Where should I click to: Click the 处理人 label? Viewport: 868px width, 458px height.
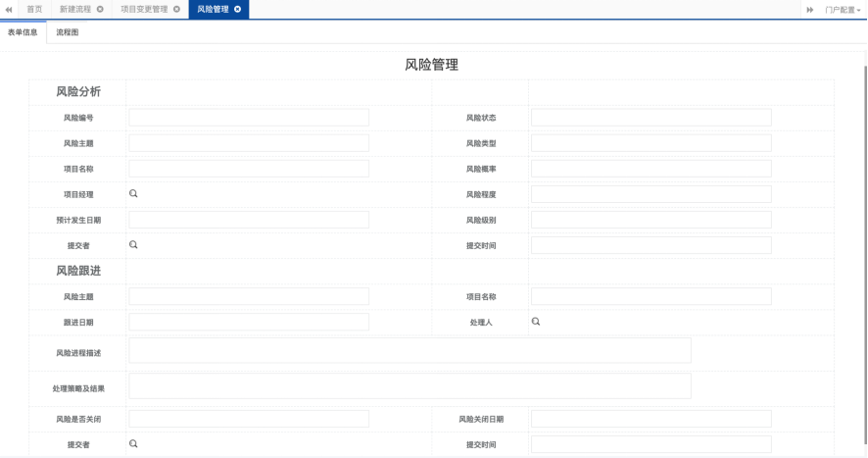[480, 322]
